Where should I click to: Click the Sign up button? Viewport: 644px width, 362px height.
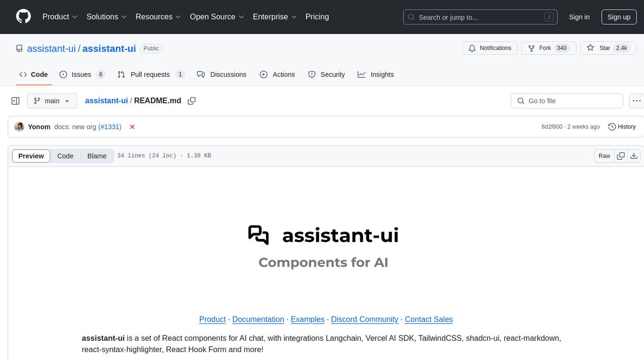619,17
